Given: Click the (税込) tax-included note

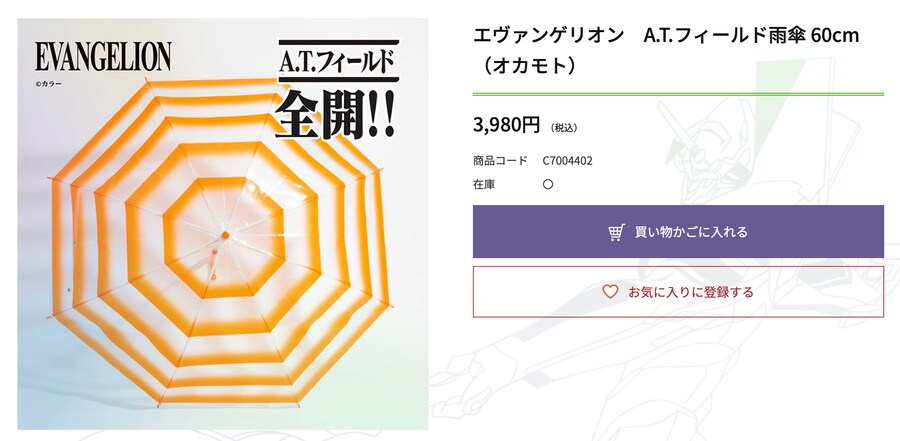Looking at the screenshot, I should [563, 128].
